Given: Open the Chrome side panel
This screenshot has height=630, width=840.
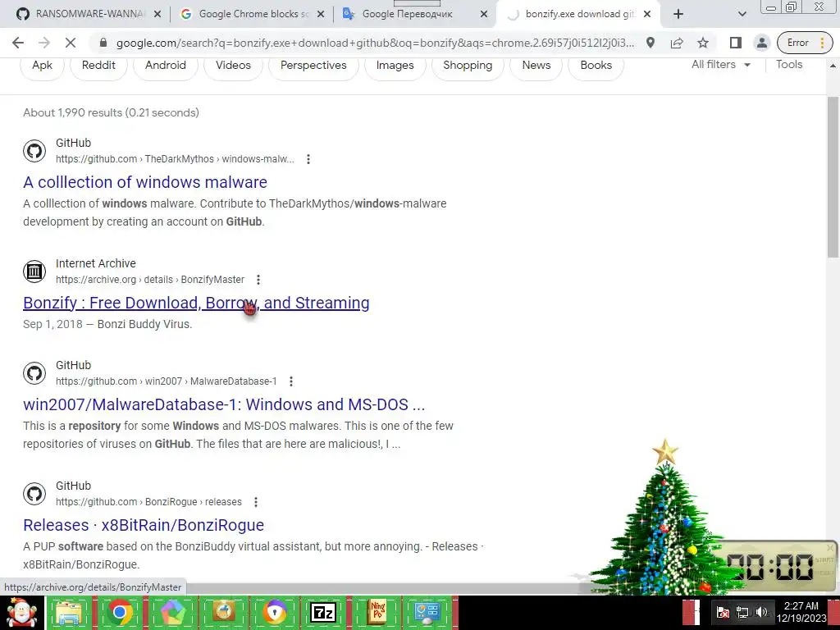Looking at the screenshot, I should [736, 43].
